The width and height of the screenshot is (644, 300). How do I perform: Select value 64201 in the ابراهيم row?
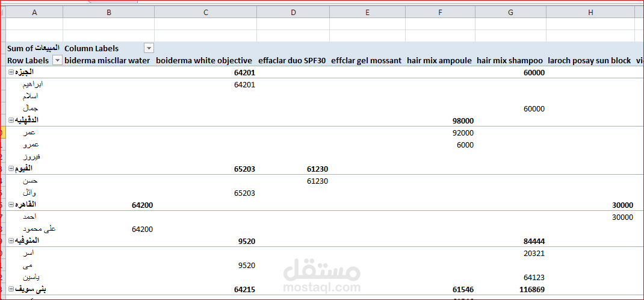click(x=245, y=85)
